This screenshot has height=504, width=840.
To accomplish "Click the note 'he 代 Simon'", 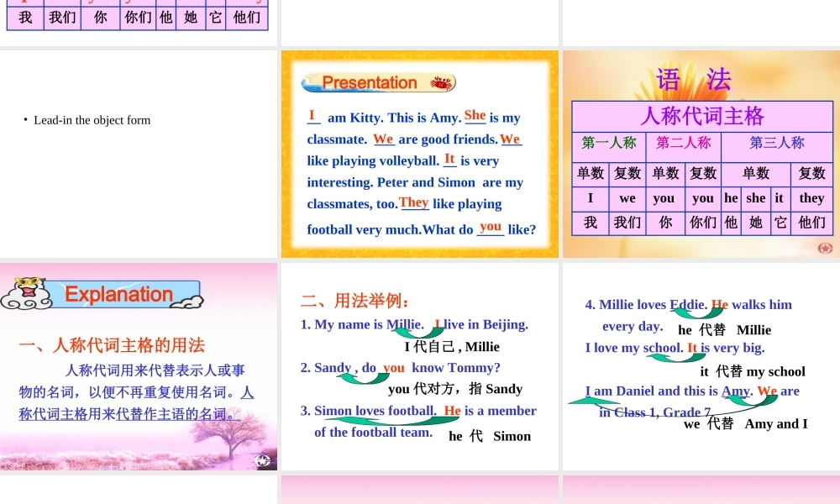I will 490,436.
